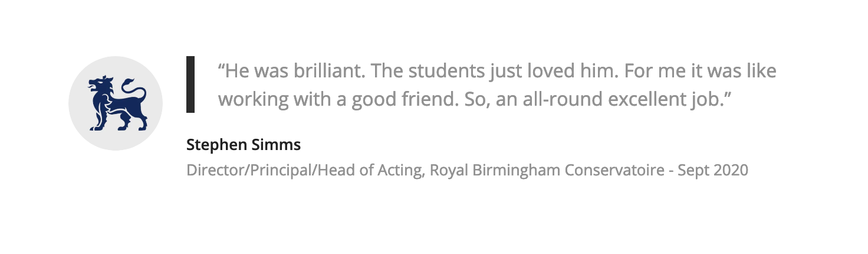Click "Royal Birmingham Conservatoire" text
Image resolution: width=868 pixels, height=254 pixels.
point(547,171)
